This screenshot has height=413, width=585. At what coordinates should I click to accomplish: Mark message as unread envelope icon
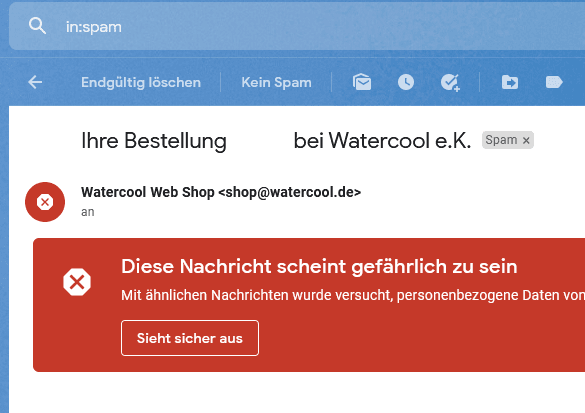click(x=362, y=82)
